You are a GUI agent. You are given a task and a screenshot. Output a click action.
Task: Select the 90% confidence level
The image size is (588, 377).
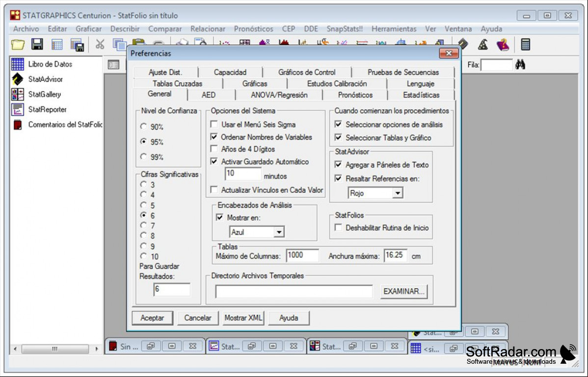tap(144, 126)
